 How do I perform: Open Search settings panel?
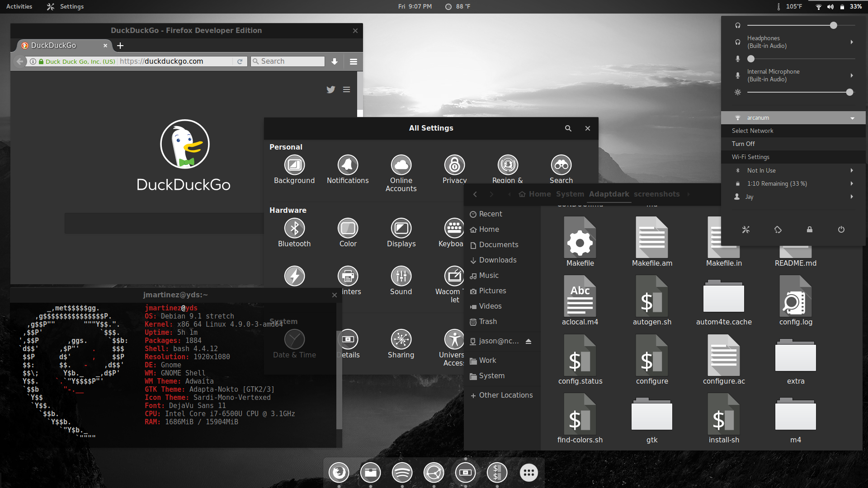click(x=561, y=170)
